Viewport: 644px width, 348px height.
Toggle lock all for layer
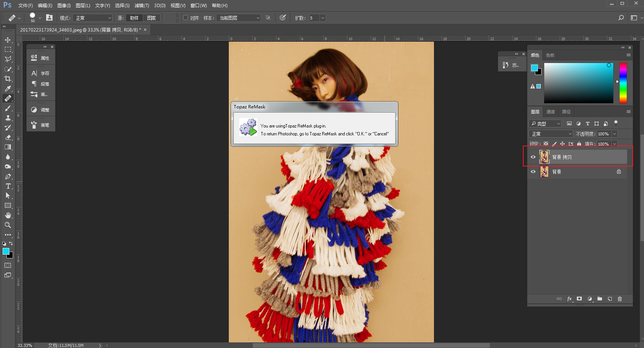point(579,144)
